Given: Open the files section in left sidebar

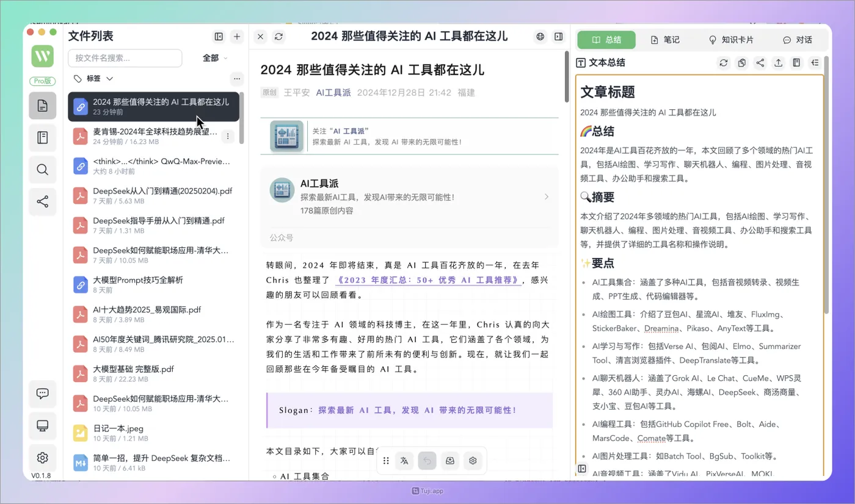Looking at the screenshot, I should tap(42, 106).
